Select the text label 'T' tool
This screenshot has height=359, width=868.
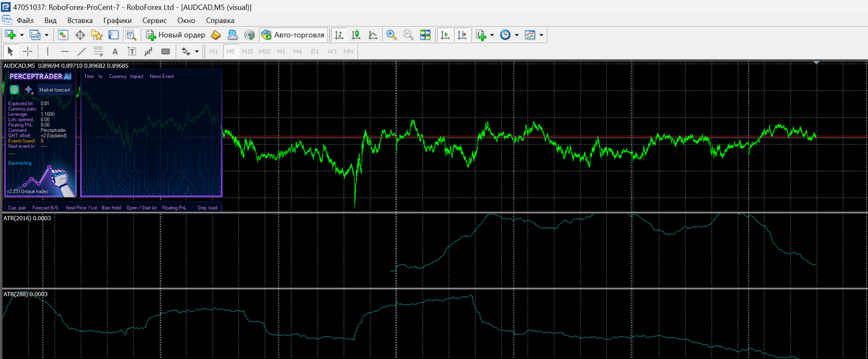click(132, 51)
